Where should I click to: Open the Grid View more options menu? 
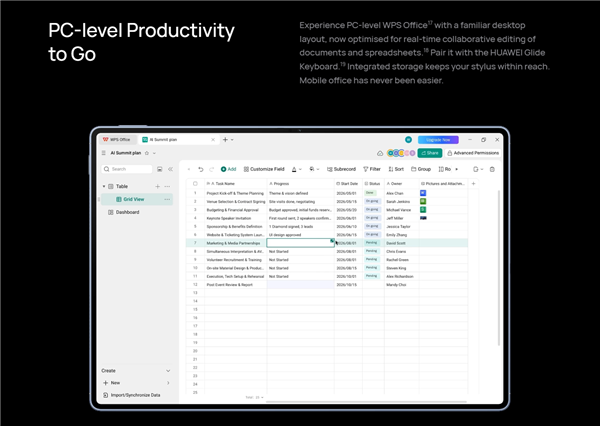click(167, 199)
